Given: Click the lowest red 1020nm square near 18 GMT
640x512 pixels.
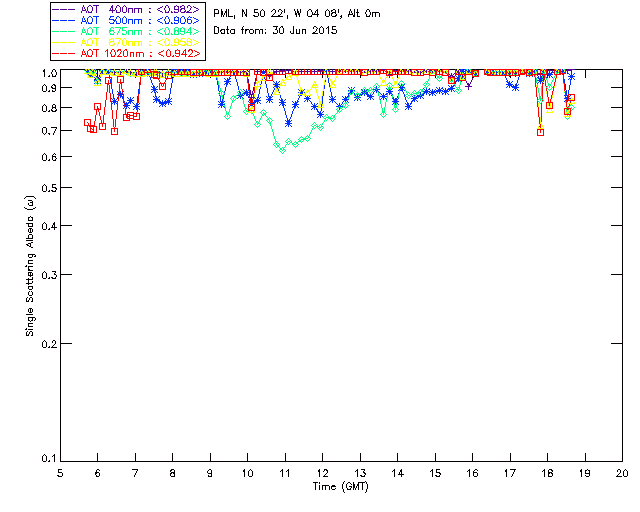Looking at the screenshot, I should (x=540, y=132).
